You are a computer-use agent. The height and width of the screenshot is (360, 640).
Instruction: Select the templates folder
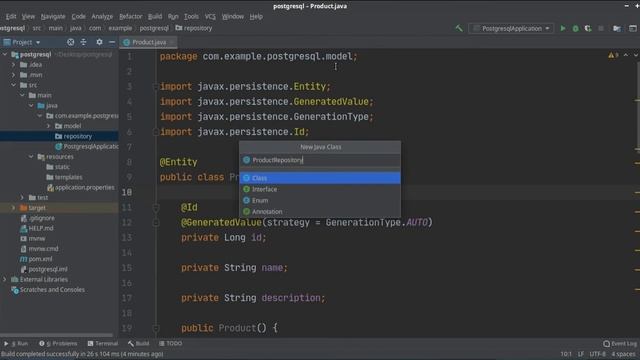(x=64, y=177)
